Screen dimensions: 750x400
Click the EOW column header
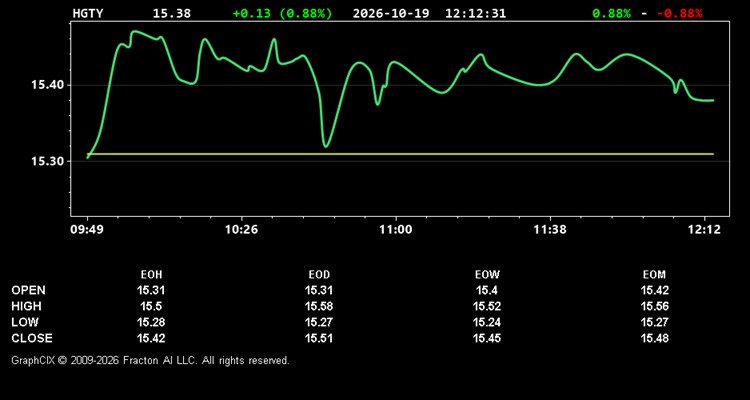click(x=487, y=275)
